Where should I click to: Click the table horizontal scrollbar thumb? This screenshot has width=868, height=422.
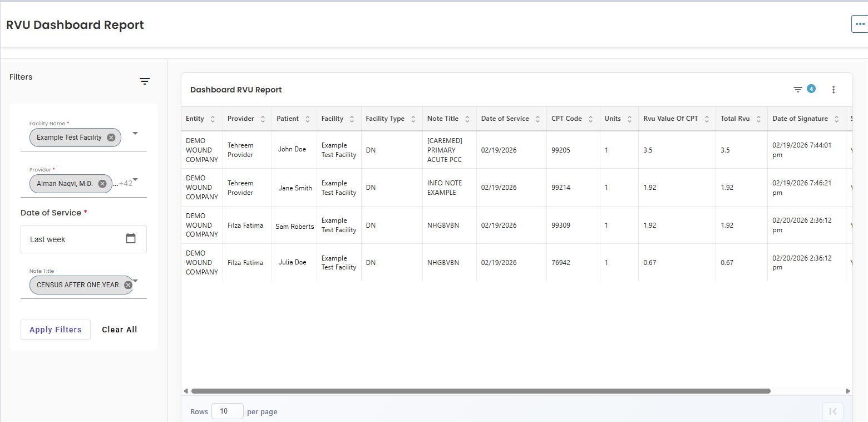tap(481, 391)
